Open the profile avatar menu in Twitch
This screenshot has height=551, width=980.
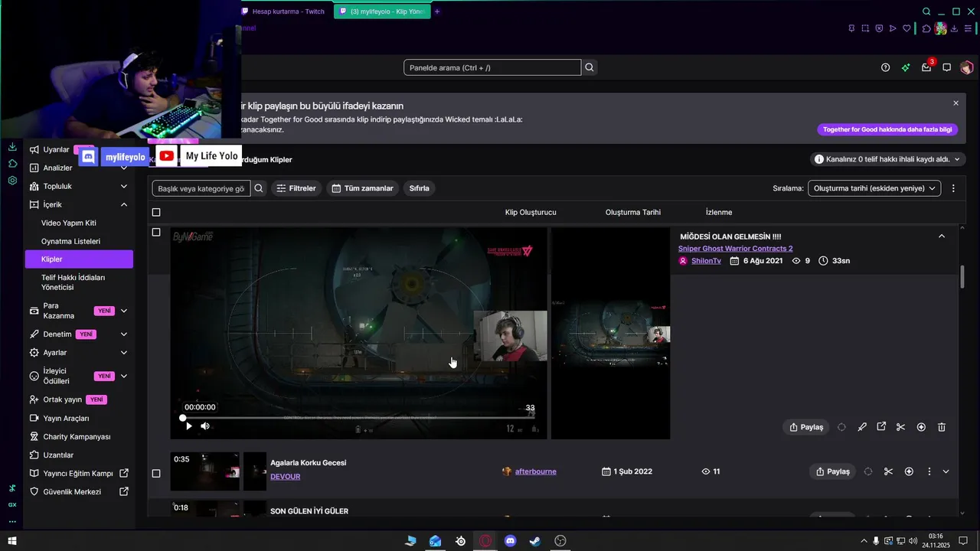point(966,67)
